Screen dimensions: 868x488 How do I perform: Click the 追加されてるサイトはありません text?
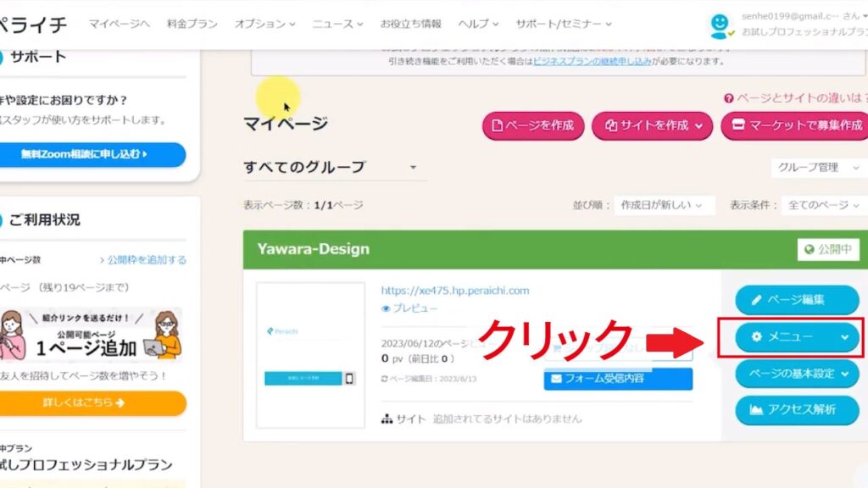[507, 419]
